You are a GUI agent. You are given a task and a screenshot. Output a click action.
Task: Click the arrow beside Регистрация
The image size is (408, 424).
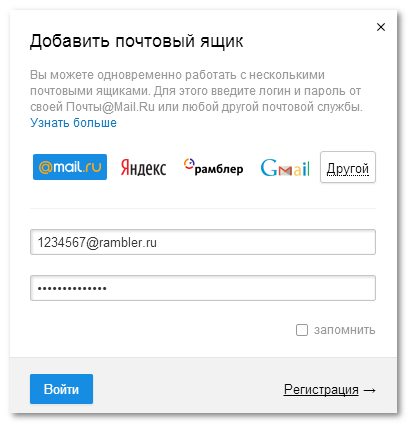(369, 390)
